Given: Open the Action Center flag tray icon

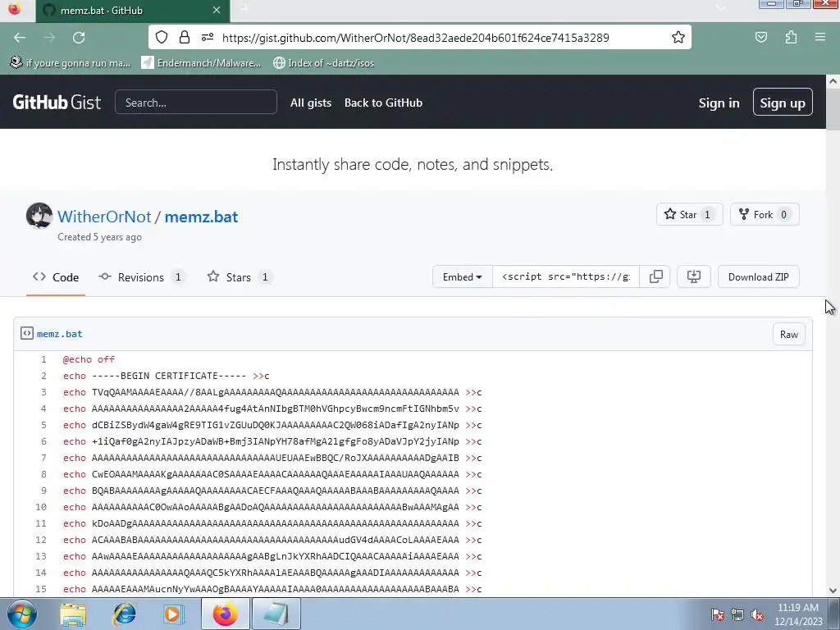Looking at the screenshot, I should [x=718, y=614].
